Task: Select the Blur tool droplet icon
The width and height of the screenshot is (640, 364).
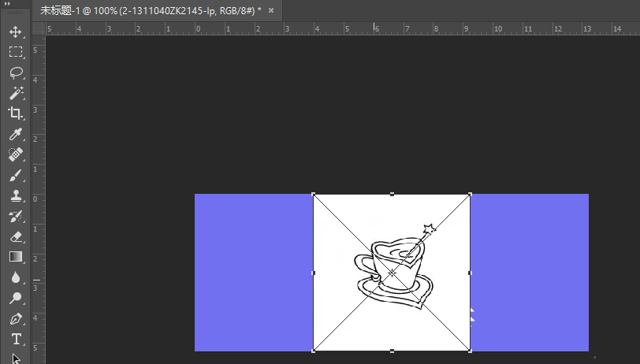Action: point(16,277)
